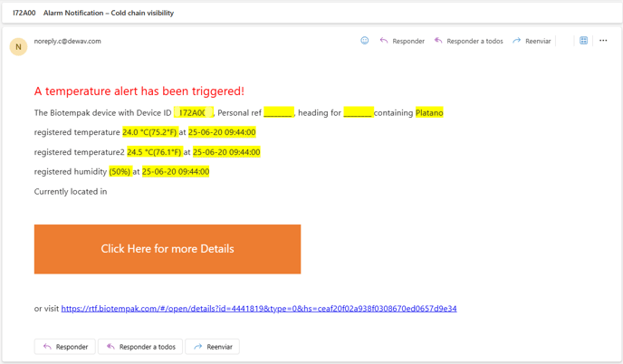
Task: Click the sender avatar with letter N
Action: tap(18, 47)
